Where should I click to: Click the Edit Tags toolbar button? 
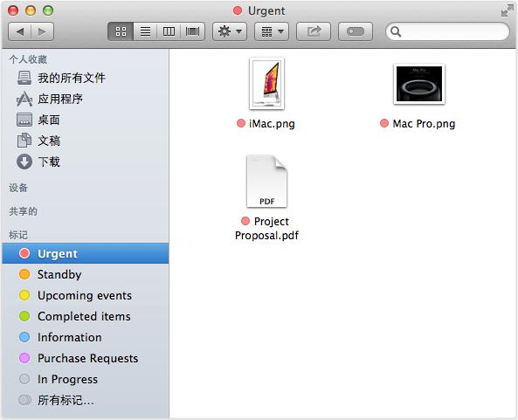click(x=356, y=31)
